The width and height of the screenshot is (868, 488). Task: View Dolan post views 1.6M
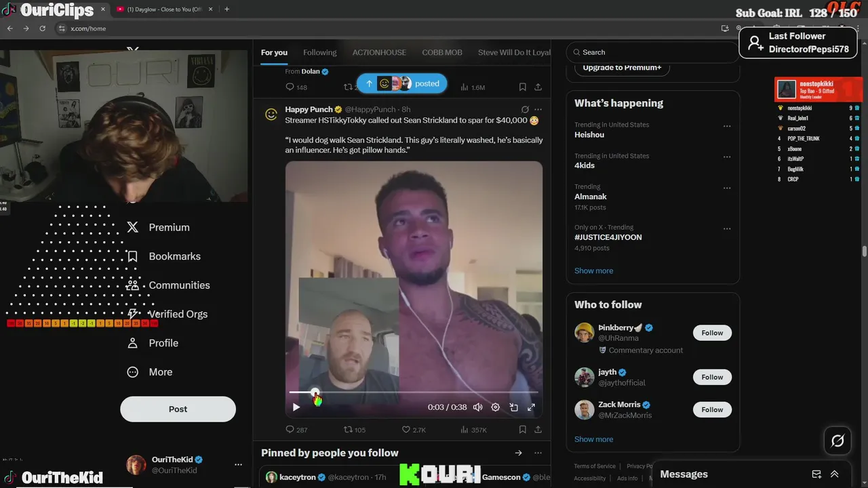[473, 87]
